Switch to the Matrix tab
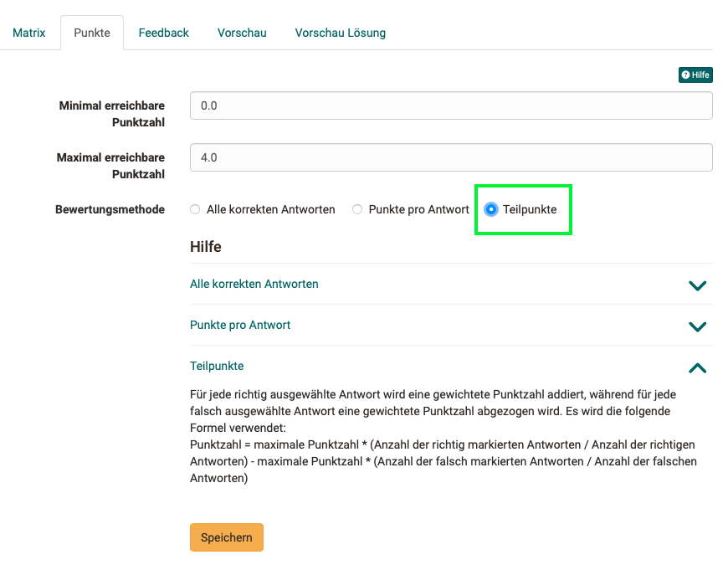728x565 pixels. pos(29,33)
